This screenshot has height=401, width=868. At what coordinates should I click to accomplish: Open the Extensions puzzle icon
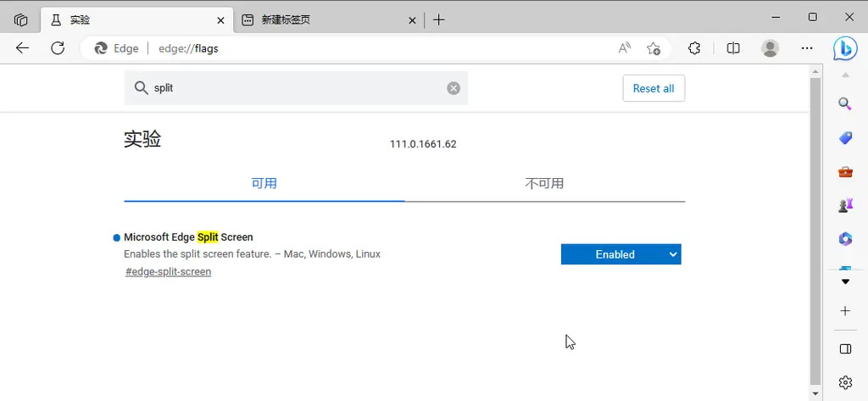coord(694,48)
